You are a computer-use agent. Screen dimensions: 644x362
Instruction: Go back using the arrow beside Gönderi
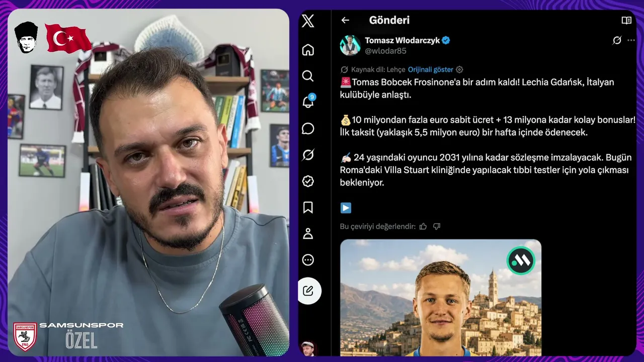[345, 20]
